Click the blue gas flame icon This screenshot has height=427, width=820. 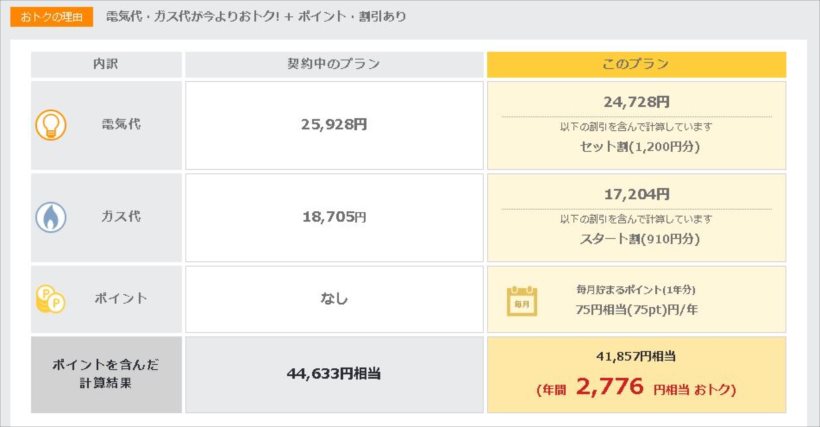51,217
